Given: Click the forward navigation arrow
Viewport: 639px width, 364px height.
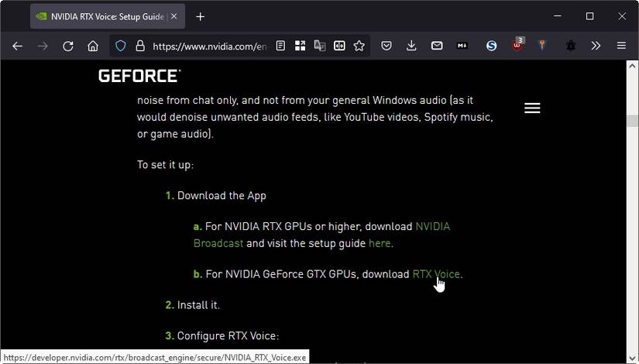Looking at the screenshot, I should pyautogui.click(x=43, y=46).
